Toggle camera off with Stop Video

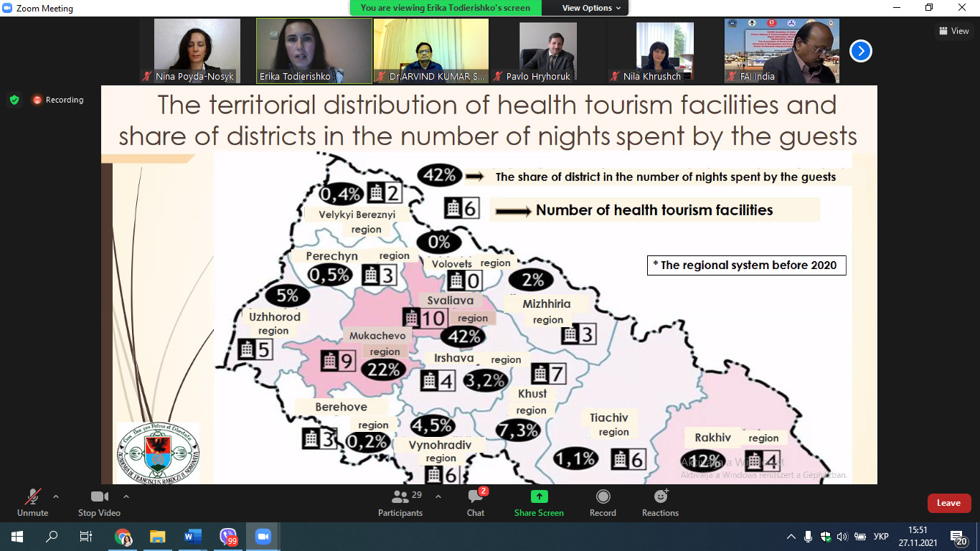pos(99,496)
